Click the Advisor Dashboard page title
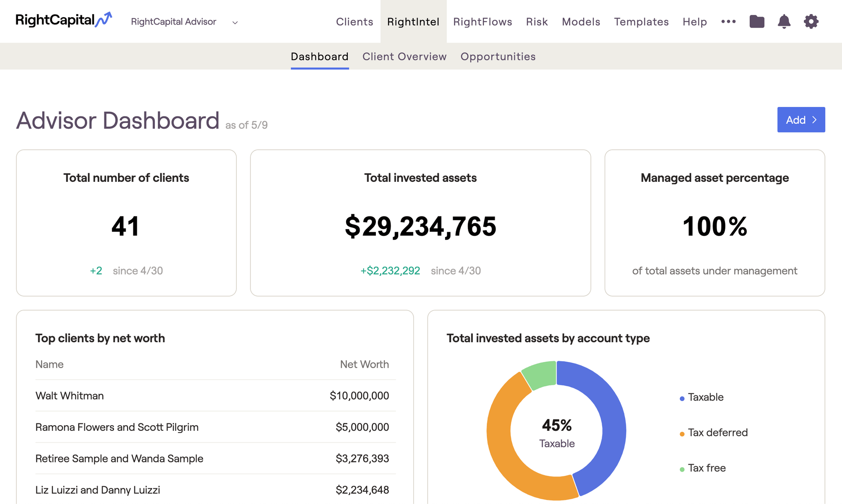This screenshot has width=842, height=504. tap(118, 121)
